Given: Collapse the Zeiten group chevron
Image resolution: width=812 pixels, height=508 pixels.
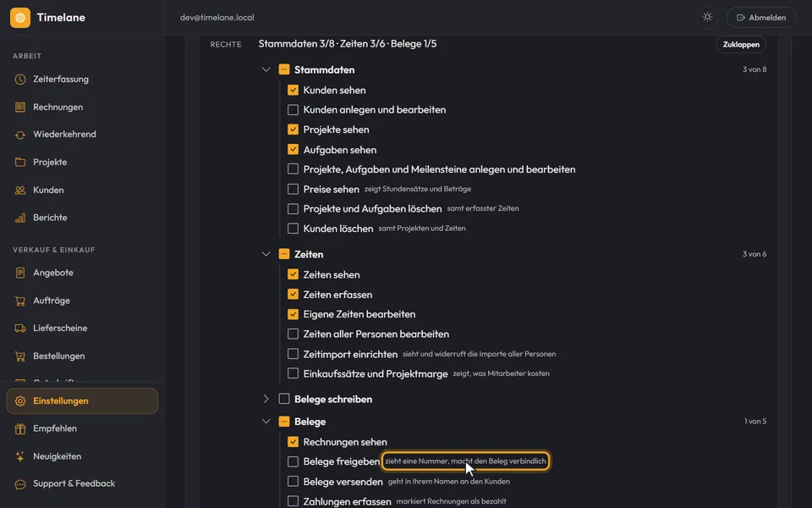Looking at the screenshot, I should (x=266, y=254).
